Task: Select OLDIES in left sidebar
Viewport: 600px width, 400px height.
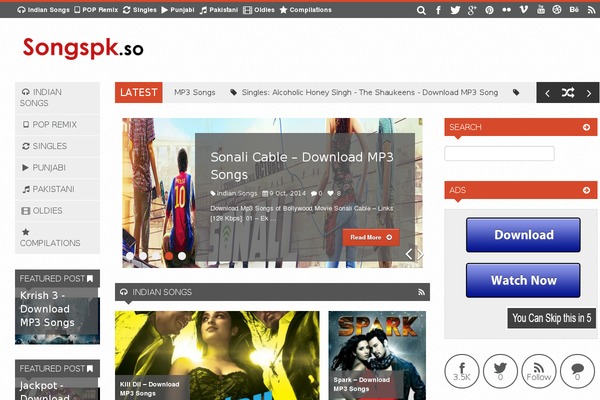Action: coord(57,211)
